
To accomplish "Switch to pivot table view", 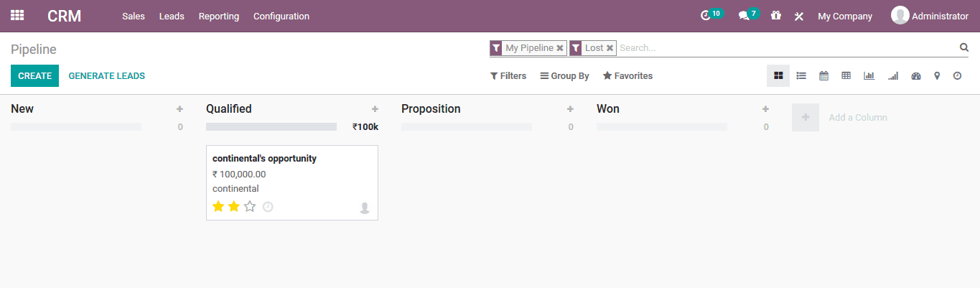I will point(846,75).
